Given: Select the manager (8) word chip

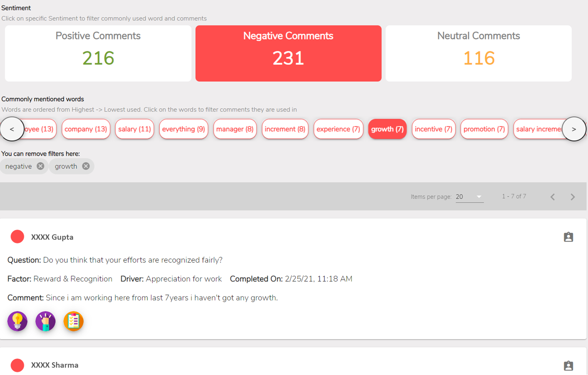Looking at the screenshot, I should coord(235,129).
